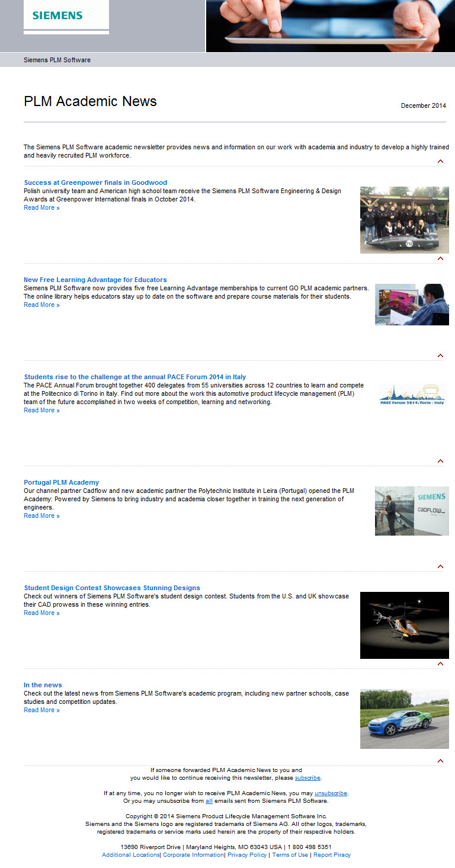Open Students rise to the challenge PACE Forum headline
The height and width of the screenshot is (868, 455).
(x=135, y=377)
